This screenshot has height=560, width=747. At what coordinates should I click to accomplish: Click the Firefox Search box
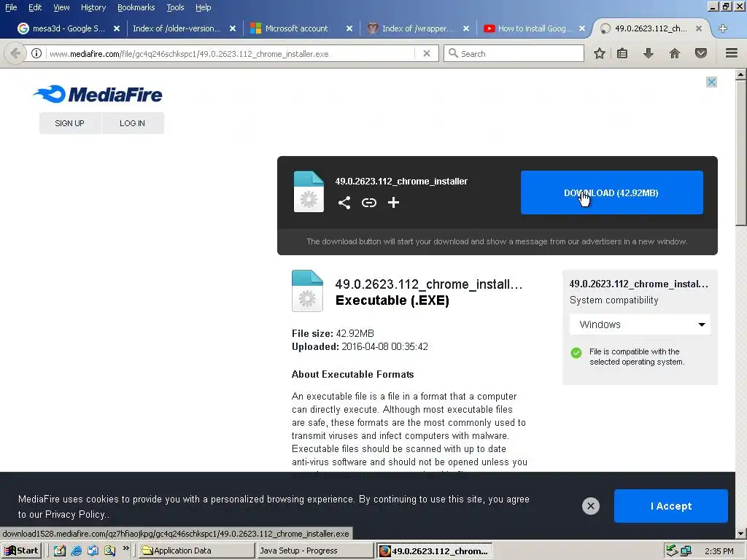[x=514, y=53]
